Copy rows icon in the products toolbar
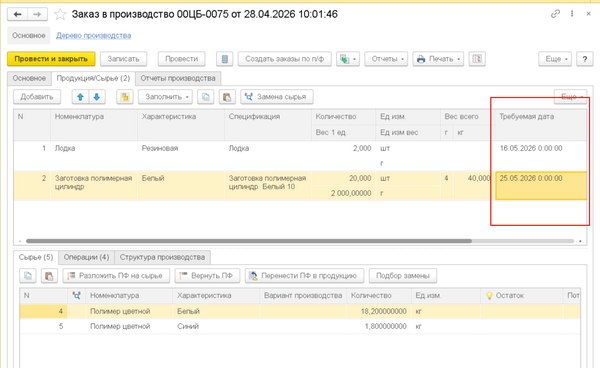600x368 pixels. pos(205,97)
